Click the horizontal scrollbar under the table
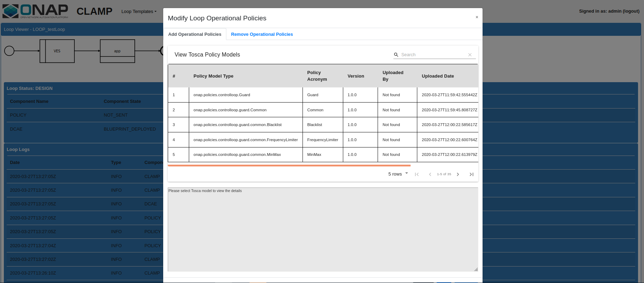The height and width of the screenshot is (283, 644). (289, 165)
